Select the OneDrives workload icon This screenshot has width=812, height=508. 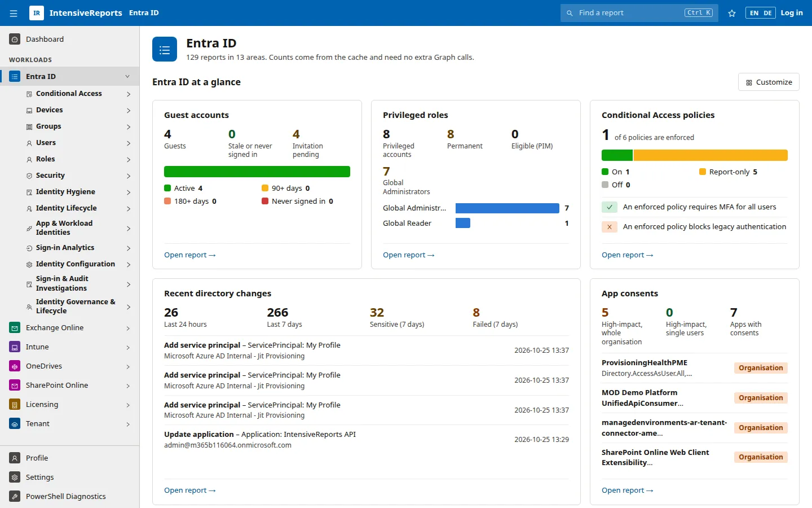[15, 366]
